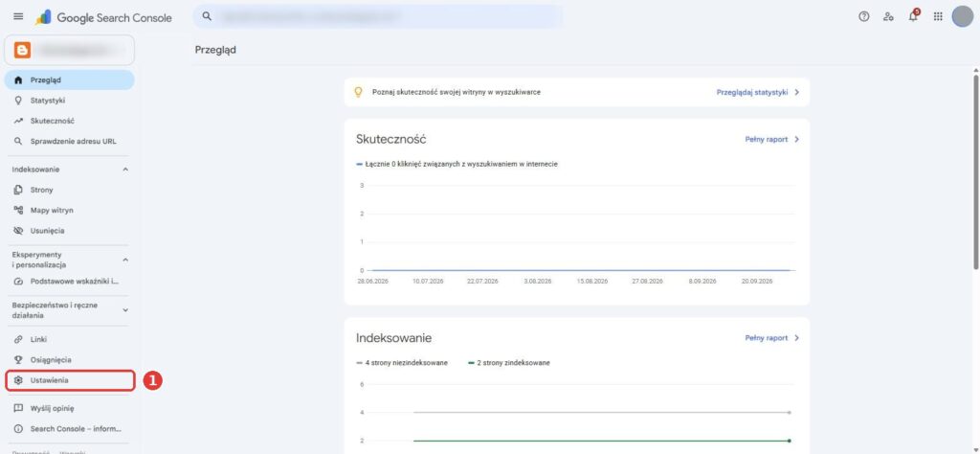
Task: Click the Przeglądaj statystyki link
Action: 752,92
